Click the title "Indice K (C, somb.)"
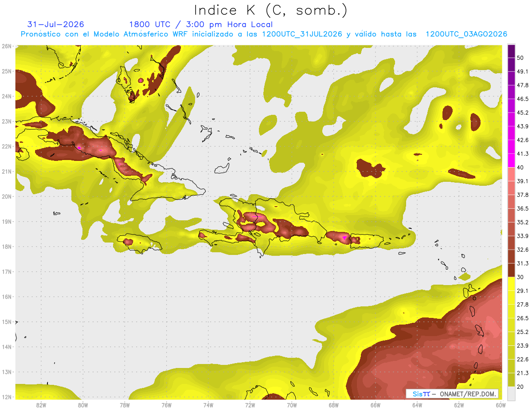532x411 pixels. pyautogui.click(x=271, y=10)
